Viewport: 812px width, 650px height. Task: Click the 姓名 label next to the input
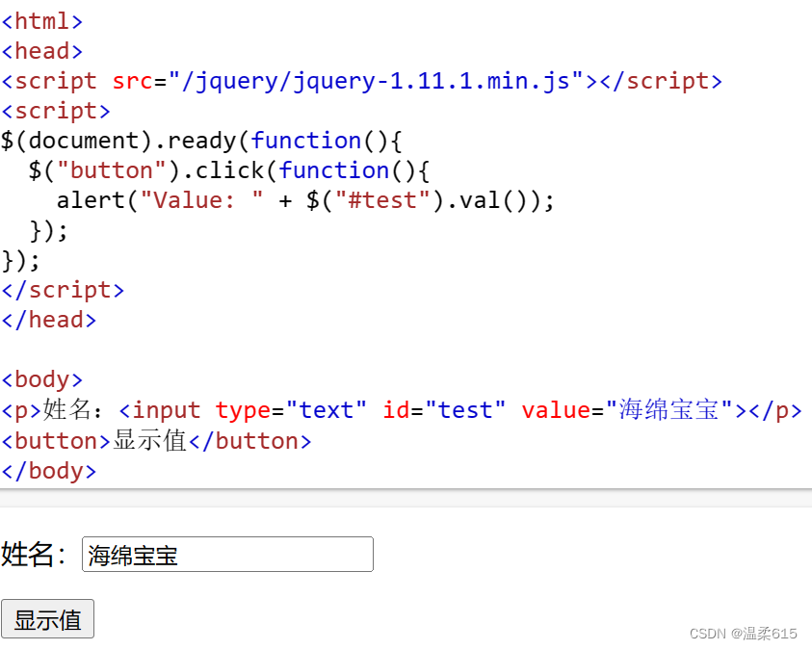point(34,552)
